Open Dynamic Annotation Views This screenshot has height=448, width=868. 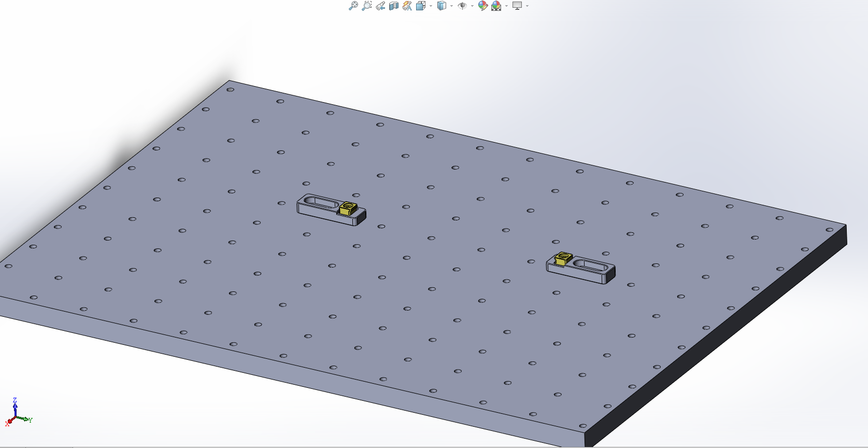pos(407,6)
